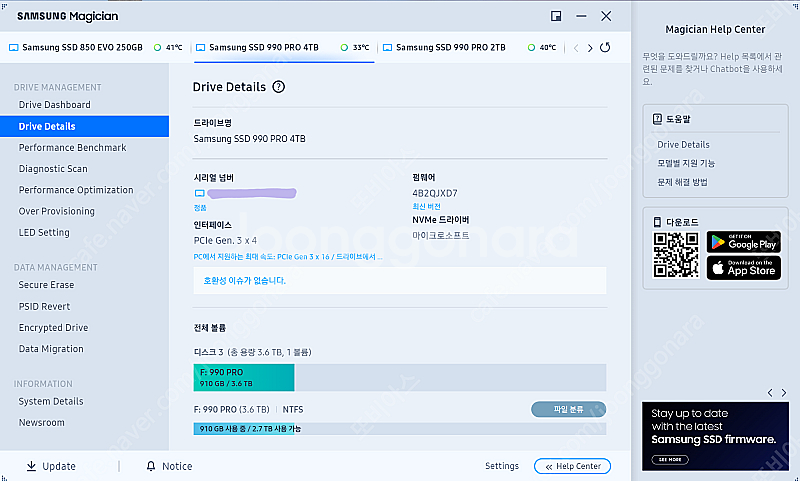
Task: Open Over Provisioning
Action: 57,211
